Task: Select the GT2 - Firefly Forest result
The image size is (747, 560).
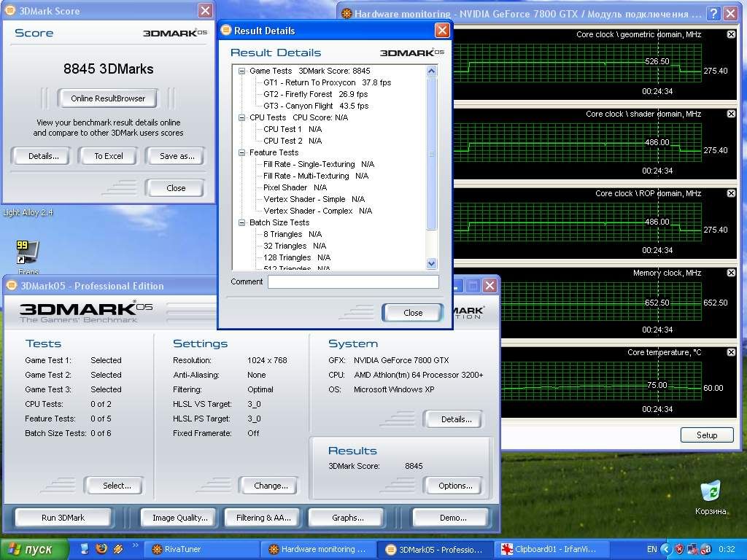Action: tap(315, 94)
